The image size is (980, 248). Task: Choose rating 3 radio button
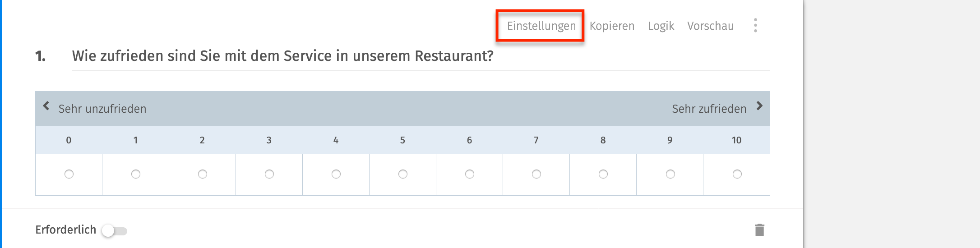point(269,174)
